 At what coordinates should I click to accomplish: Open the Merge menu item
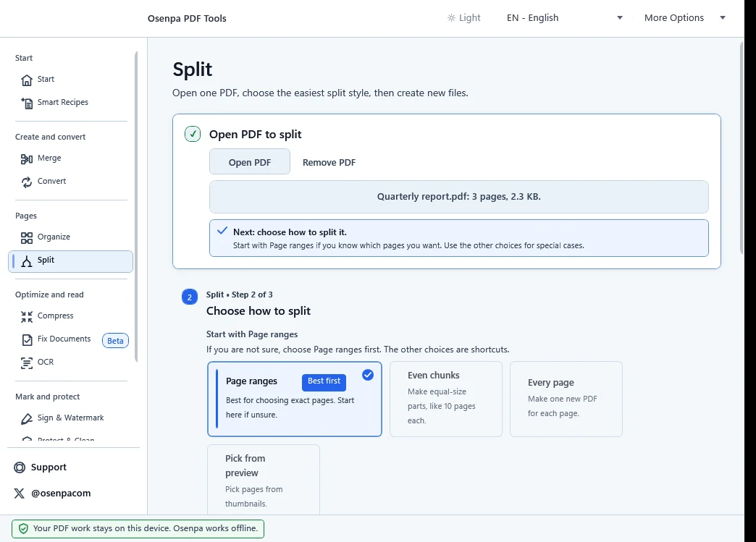(70, 158)
